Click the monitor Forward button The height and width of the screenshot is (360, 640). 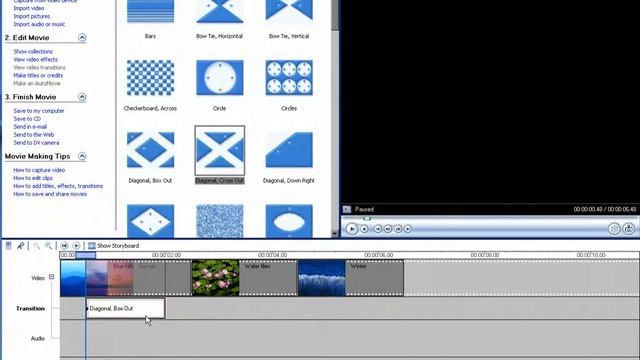[x=408, y=229]
